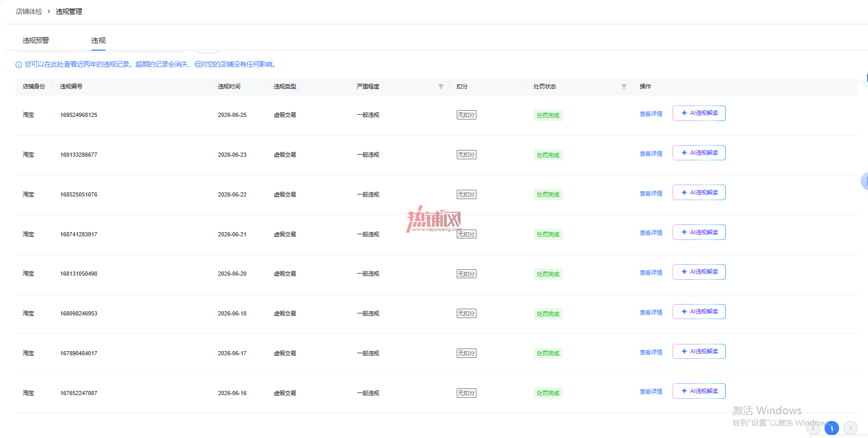The width and height of the screenshot is (868, 438).
Task: Click AI违规解读 button for record 167890484017
Action: 699,352
